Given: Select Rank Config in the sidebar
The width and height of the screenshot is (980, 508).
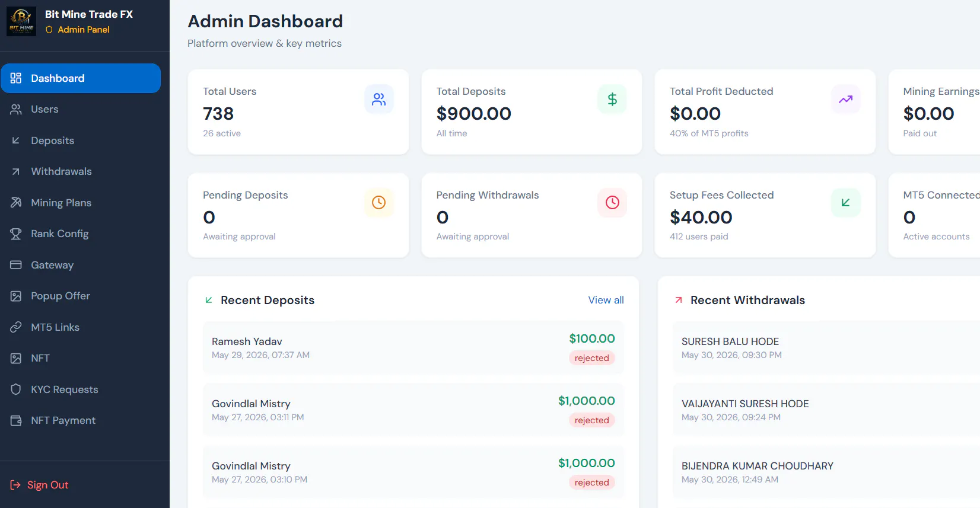Looking at the screenshot, I should 81,234.
